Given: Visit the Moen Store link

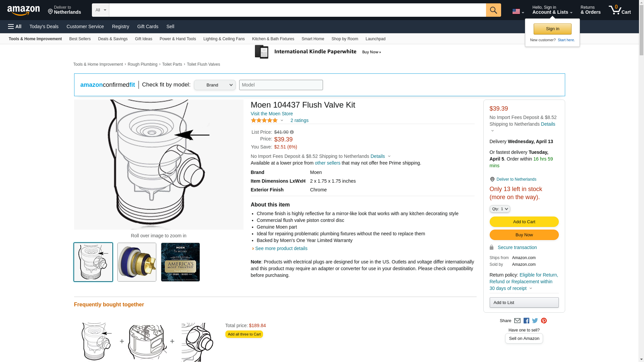Looking at the screenshot, I should coord(272,114).
